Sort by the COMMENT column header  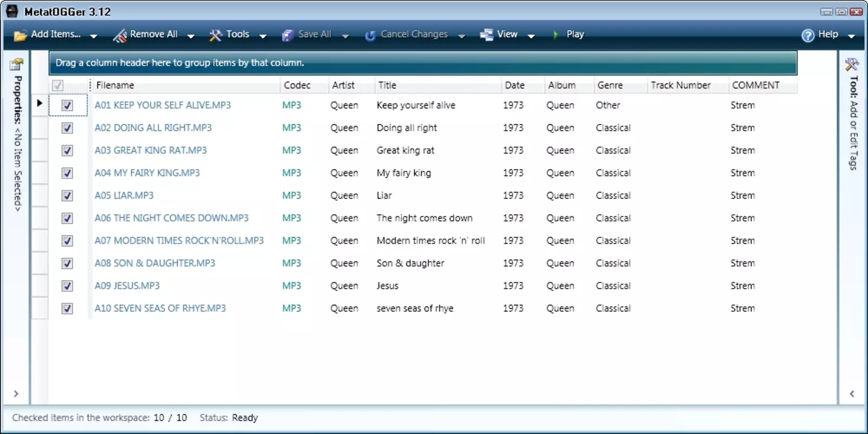[763, 85]
